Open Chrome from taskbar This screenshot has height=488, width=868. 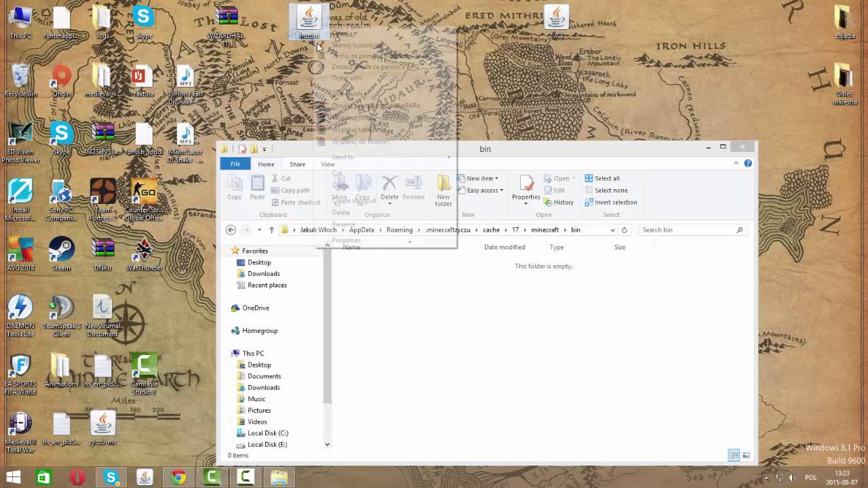click(x=178, y=478)
